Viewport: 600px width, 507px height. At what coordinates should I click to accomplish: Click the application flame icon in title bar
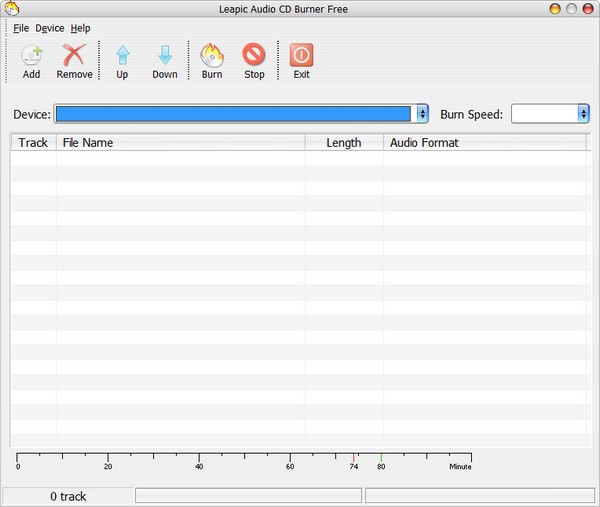click(x=11, y=8)
